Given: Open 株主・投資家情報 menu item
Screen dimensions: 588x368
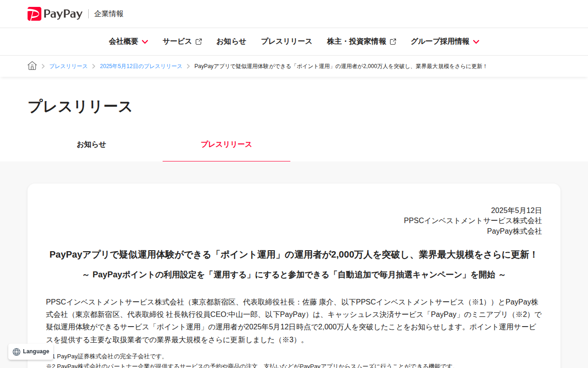Looking at the screenshot, I should tap(362, 41).
